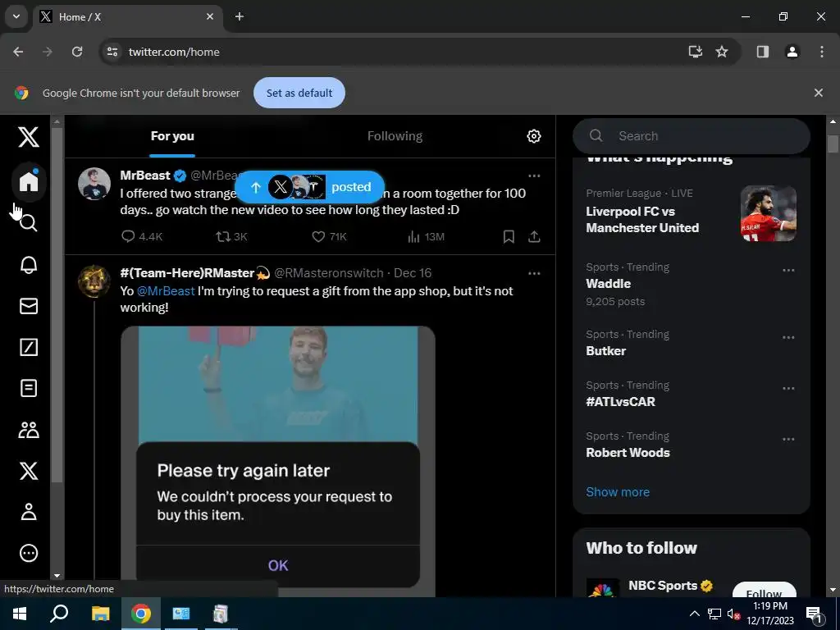Install app icon in address bar
840x630 pixels.
(695, 52)
